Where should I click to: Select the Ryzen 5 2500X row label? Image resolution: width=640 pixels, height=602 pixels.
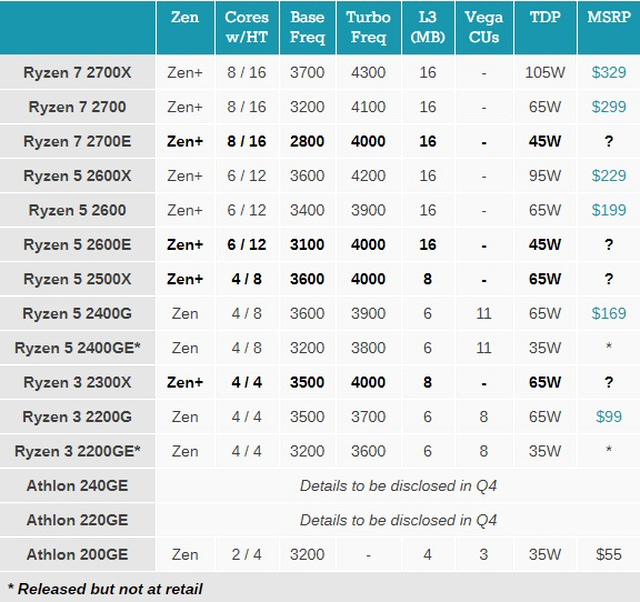77,279
